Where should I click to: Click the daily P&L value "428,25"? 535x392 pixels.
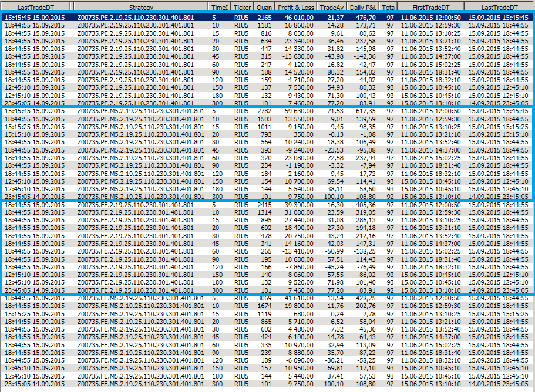(x=365, y=298)
